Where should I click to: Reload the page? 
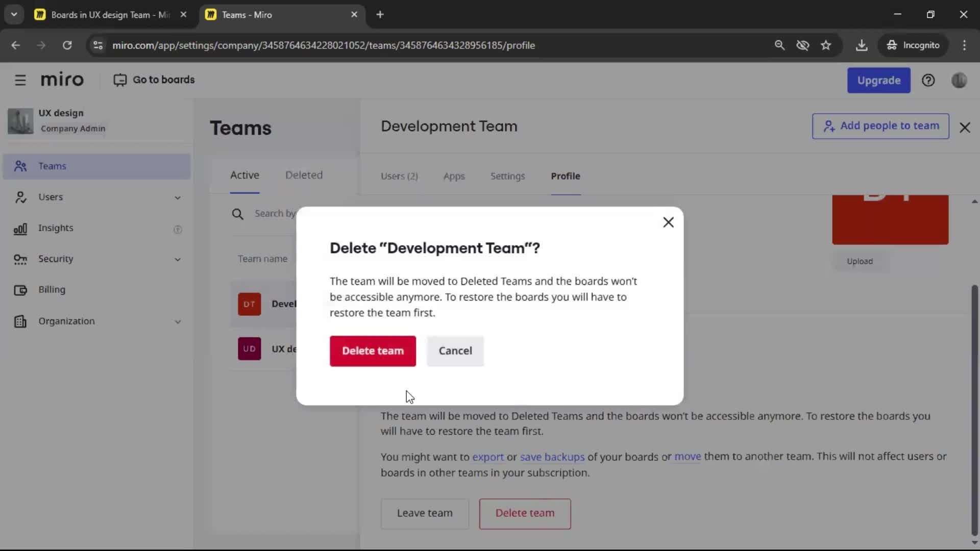click(67, 45)
